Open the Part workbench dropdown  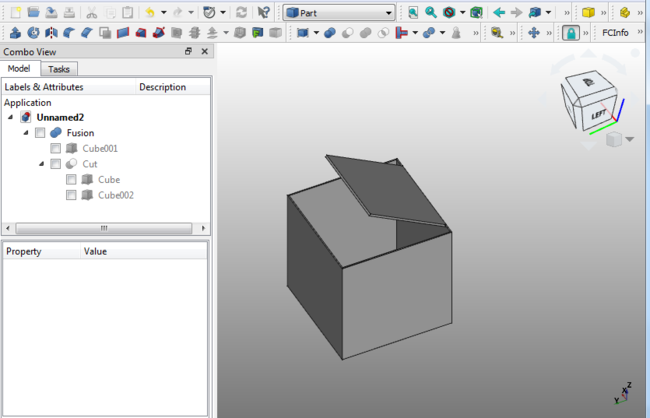point(338,12)
